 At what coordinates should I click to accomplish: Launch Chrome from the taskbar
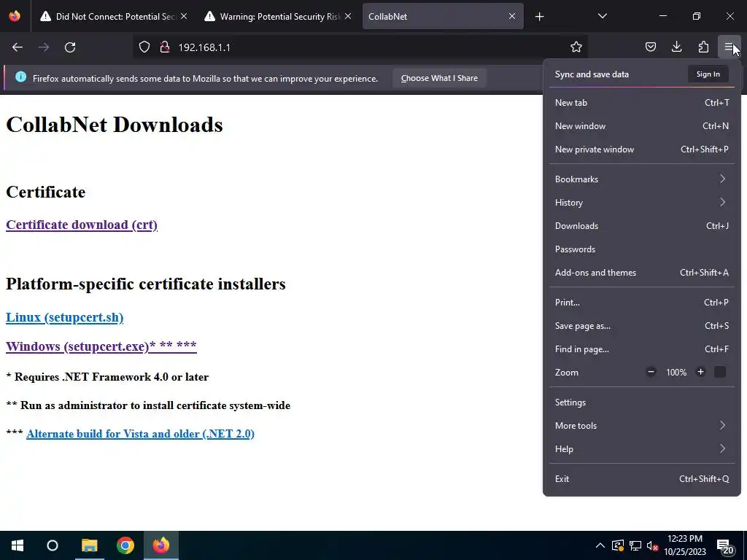125,545
